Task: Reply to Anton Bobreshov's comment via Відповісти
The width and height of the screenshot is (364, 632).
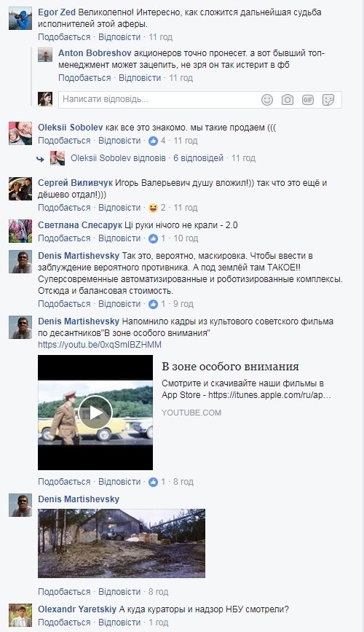Action: tap(140, 78)
